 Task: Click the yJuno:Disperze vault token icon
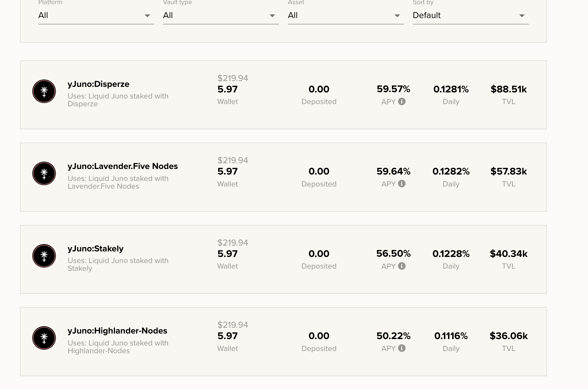coord(44,91)
